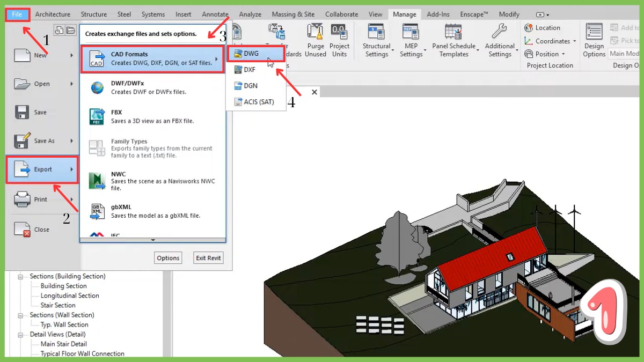Screen dimensions: 644x362
Task: Expand the New submenu arrow
Action: tap(71, 55)
